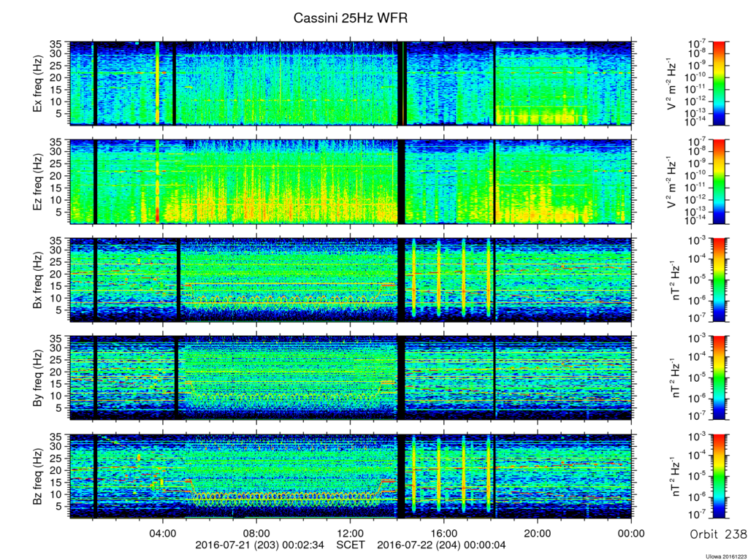Viewport: 748px width, 560px height.
Task: Click the '00:00' time axis label
Action: 632,533
